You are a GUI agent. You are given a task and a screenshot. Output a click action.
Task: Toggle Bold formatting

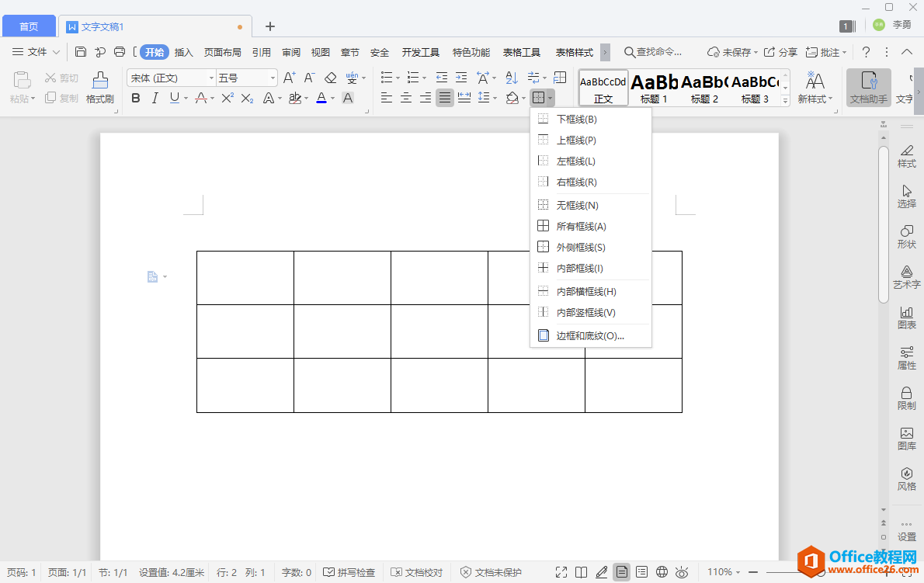(136, 99)
